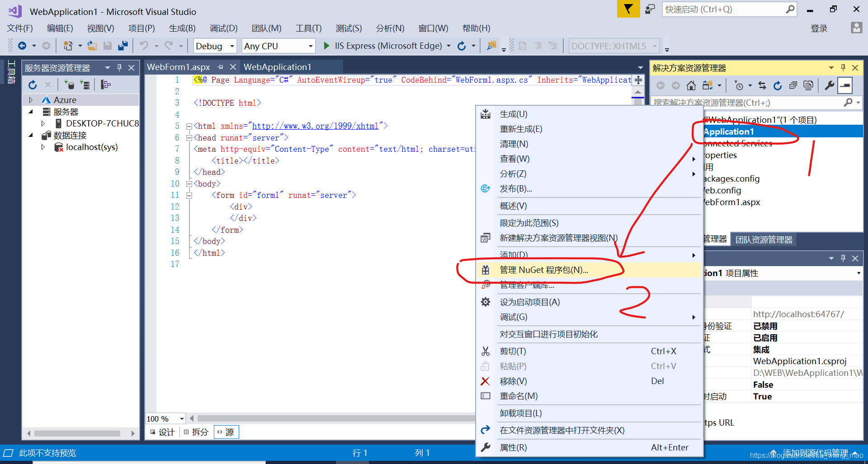The width and height of the screenshot is (868, 464).
Task: Click the Save All icon in the main toolbar
Action: [x=123, y=46]
